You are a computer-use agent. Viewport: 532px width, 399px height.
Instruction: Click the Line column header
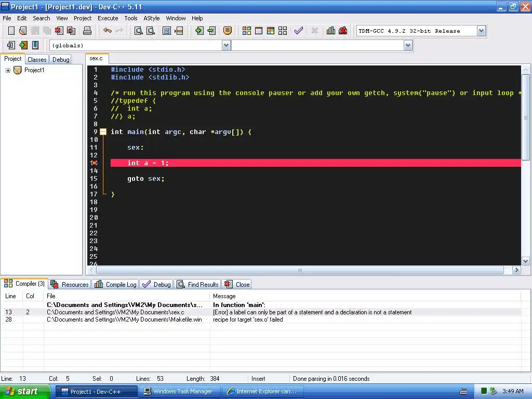pyautogui.click(x=12, y=296)
